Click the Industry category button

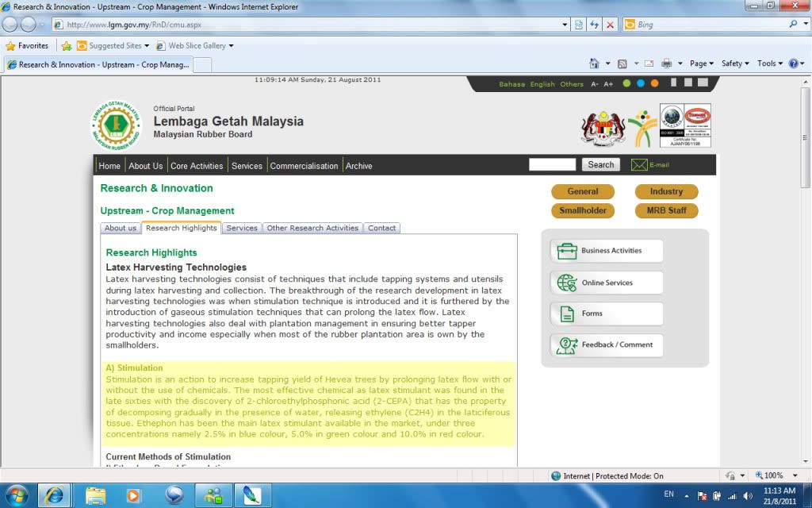click(x=666, y=191)
